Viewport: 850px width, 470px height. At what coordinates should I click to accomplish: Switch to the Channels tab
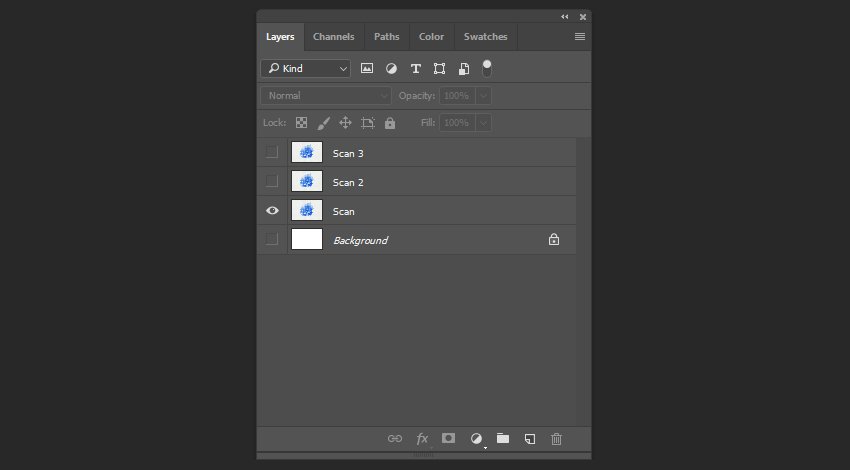(333, 37)
